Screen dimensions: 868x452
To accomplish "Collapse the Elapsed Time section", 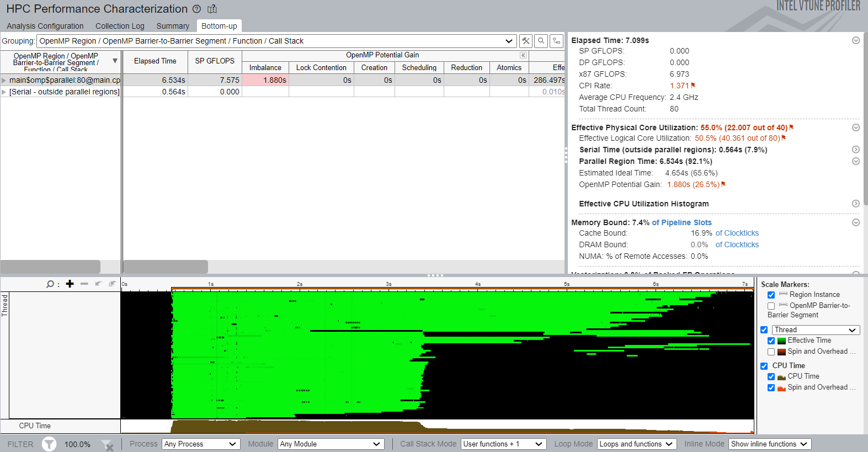I will 856,40.
